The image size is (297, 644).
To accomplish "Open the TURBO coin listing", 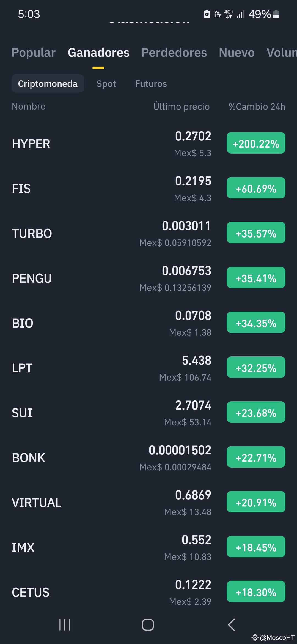I will (x=148, y=233).
